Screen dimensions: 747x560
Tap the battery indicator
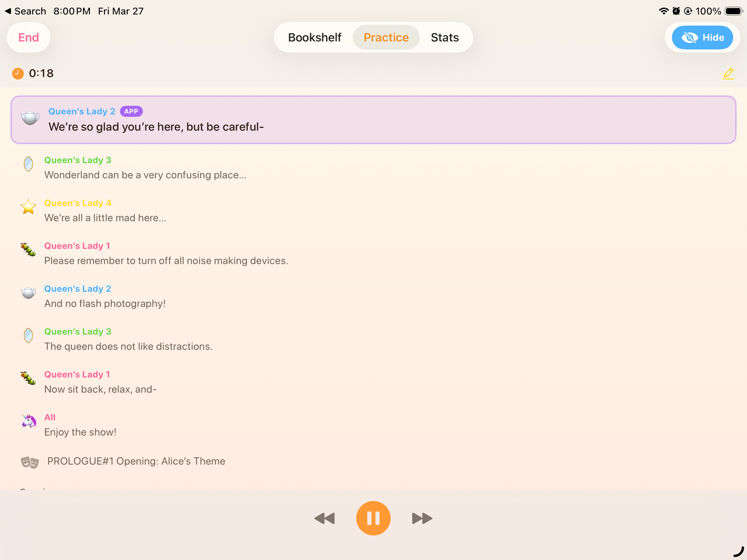coord(733,11)
